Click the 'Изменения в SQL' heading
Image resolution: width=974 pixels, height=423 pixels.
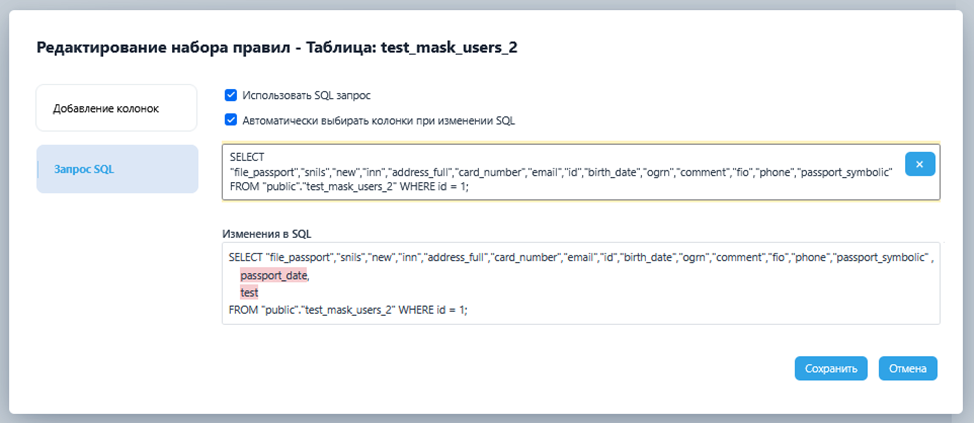266,234
